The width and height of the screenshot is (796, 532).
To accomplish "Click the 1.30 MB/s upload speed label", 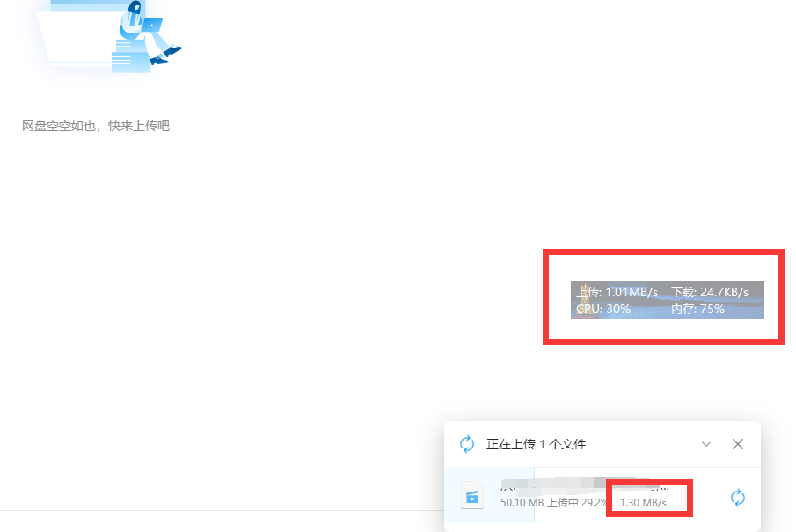I will [x=643, y=503].
